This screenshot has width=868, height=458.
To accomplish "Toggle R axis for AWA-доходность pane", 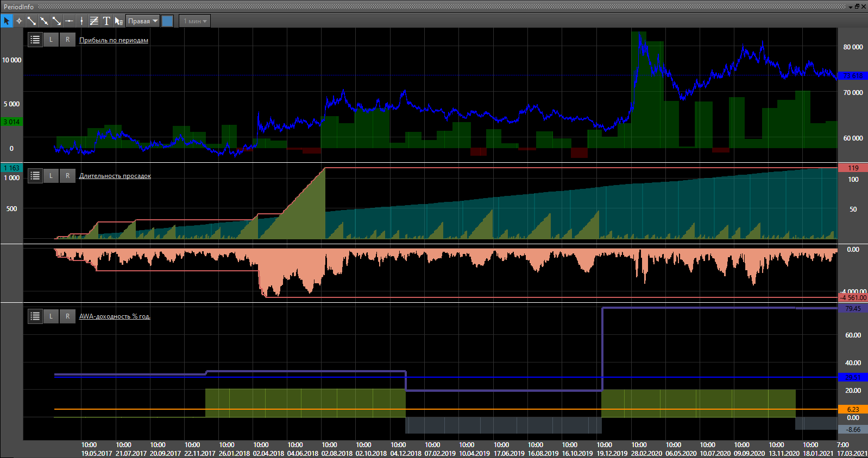I will pos(67,316).
